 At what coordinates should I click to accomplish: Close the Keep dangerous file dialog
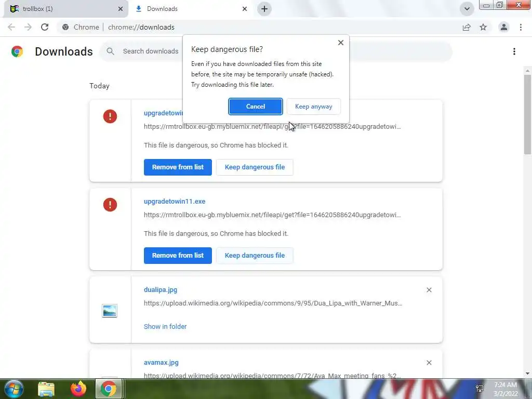point(341,43)
